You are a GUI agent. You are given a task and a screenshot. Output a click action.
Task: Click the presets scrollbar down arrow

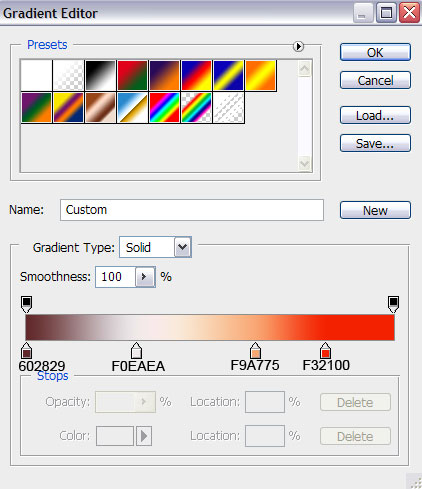pos(305,164)
